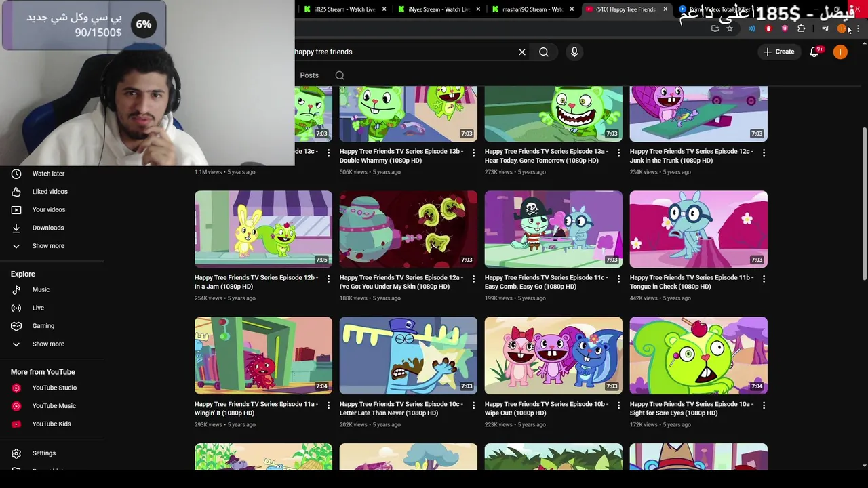Clear the search box with the X icon
The height and width of the screenshot is (488, 868).
pyautogui.click(x=522, y=52)
